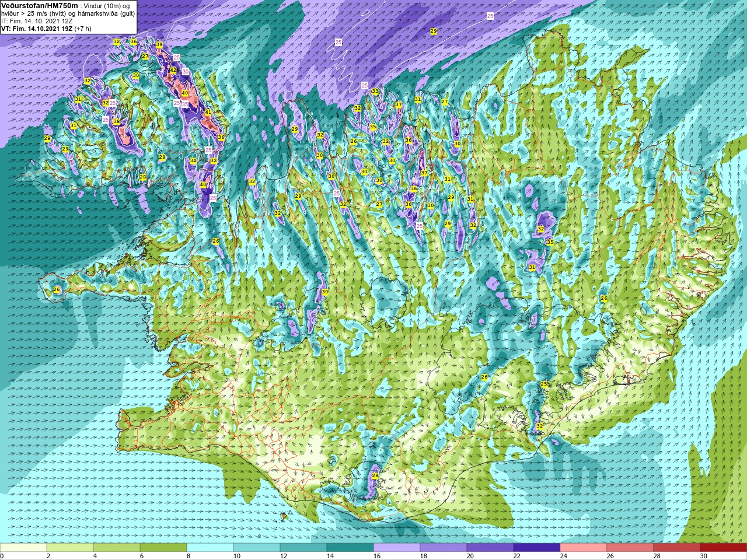Click the legend swatch between 0 and 2

click(23, 548)
